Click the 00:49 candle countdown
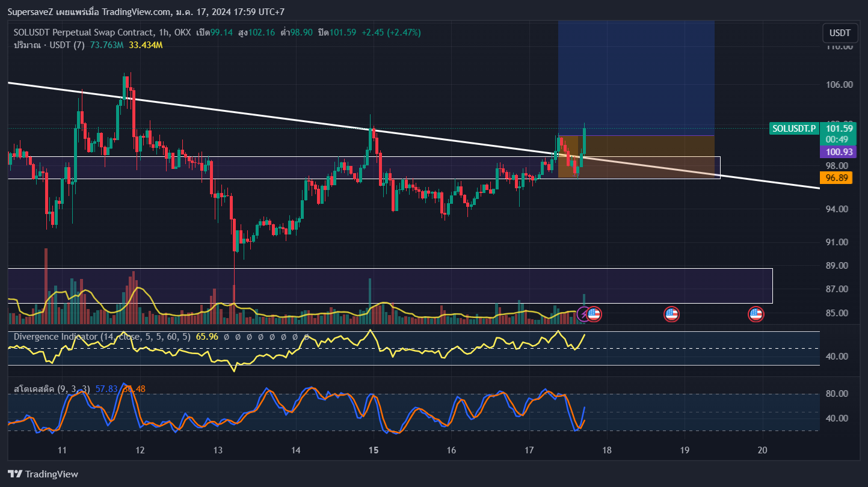Image resolution: width=868 pixels, height=487 pixels. (x=837, y=139)
